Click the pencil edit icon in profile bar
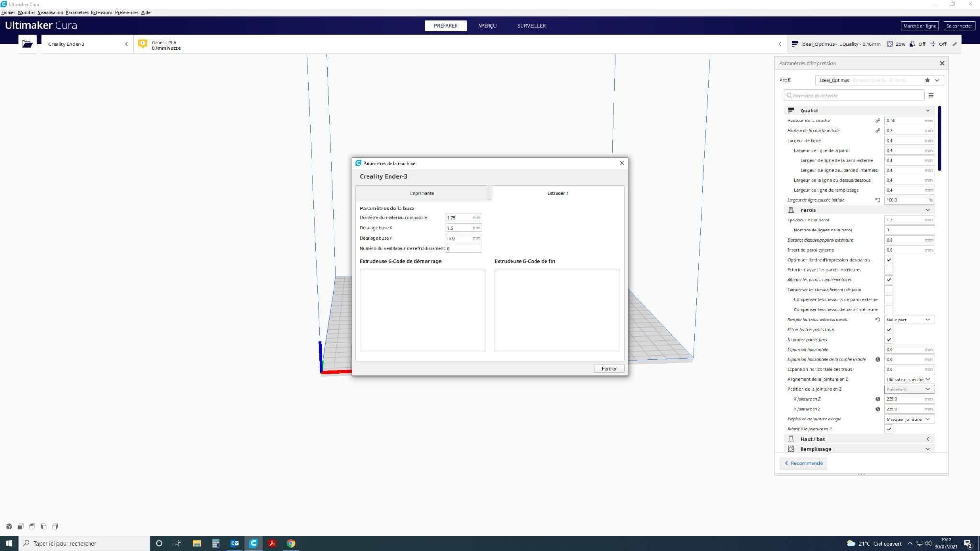 tap(954, 44)
